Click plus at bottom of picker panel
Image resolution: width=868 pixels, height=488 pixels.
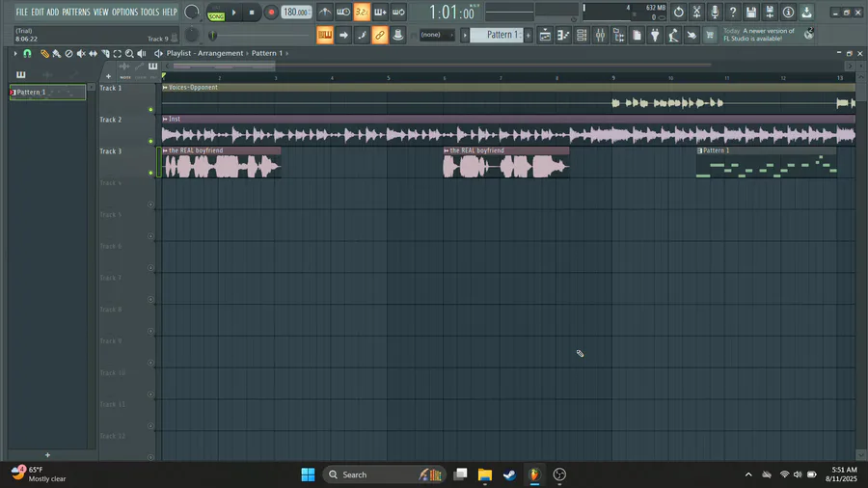pos(47,455)
